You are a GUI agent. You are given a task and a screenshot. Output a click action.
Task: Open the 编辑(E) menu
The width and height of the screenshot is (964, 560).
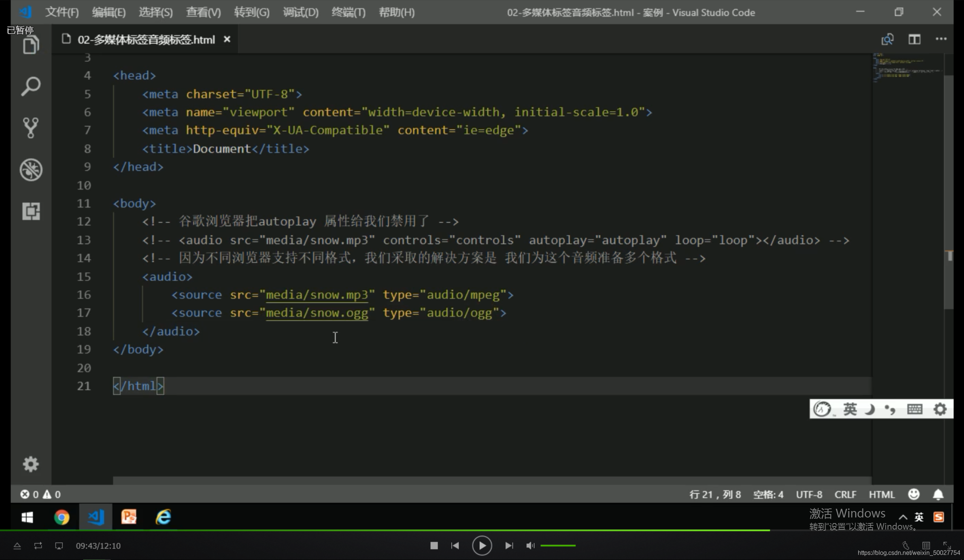(109, 13)
